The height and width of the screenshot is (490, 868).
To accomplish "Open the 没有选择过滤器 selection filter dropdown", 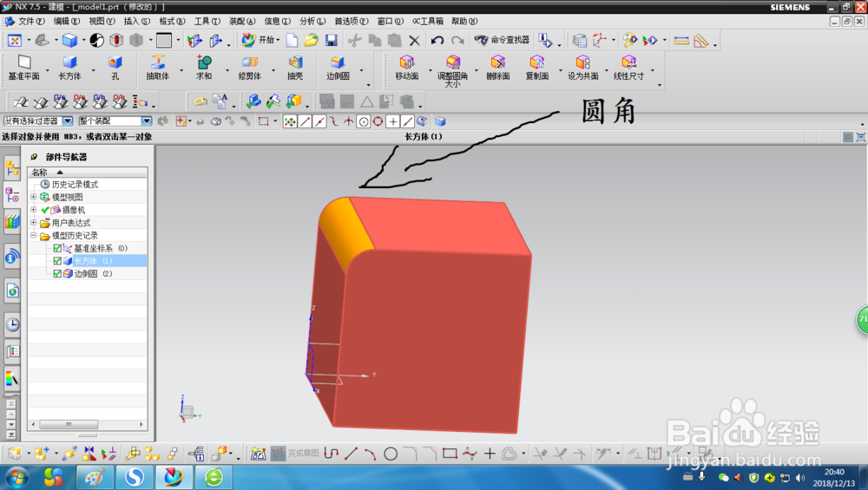I will click(68, 121).
